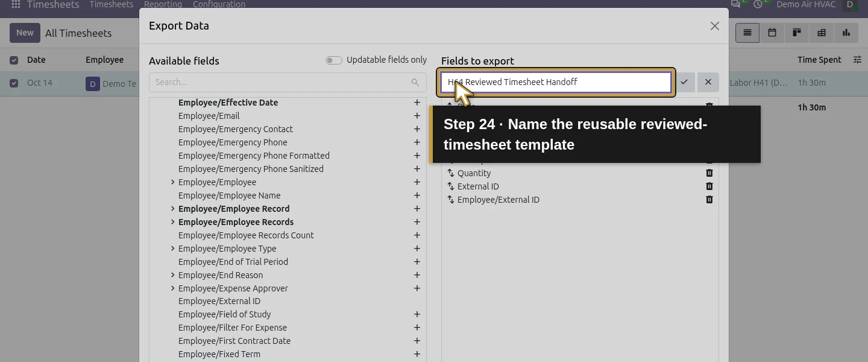Screen dimensions: 868x362
Task: Expand Employee/End Reason subfields
Action: coord(172,275)
